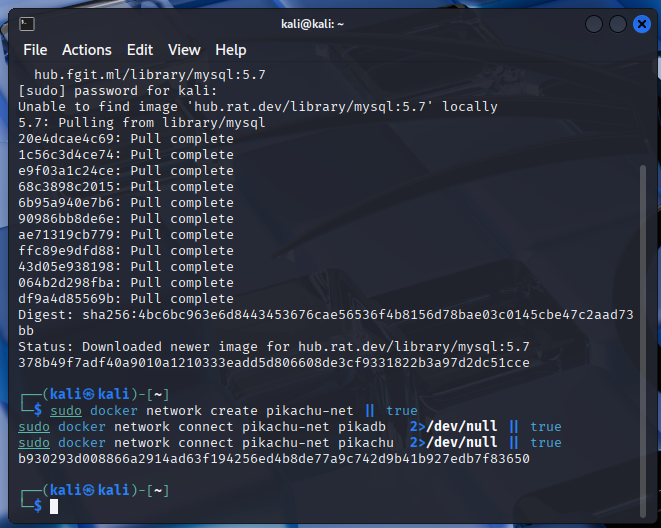The height and width of the screenshot is (528, 661).
Task: Click the b930293d hash output line
Action: pos(273,459)
